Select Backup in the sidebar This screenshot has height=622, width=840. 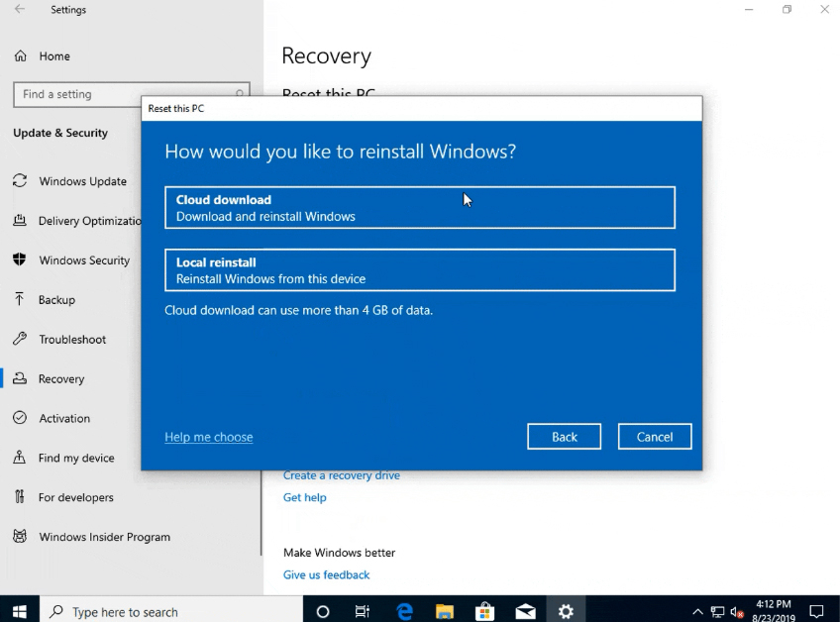tap(56, 299)
